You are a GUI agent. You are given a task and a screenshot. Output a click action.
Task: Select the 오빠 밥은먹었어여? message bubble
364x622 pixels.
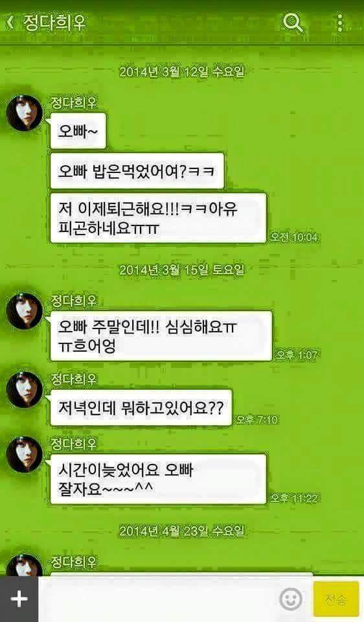click(x=137, y=171)
